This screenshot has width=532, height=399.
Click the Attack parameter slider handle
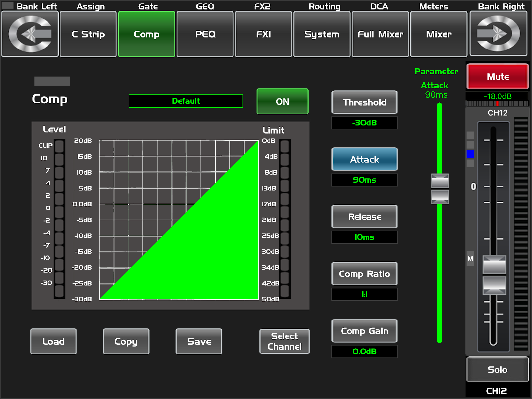pyautogui.click(x=440, y=189)
